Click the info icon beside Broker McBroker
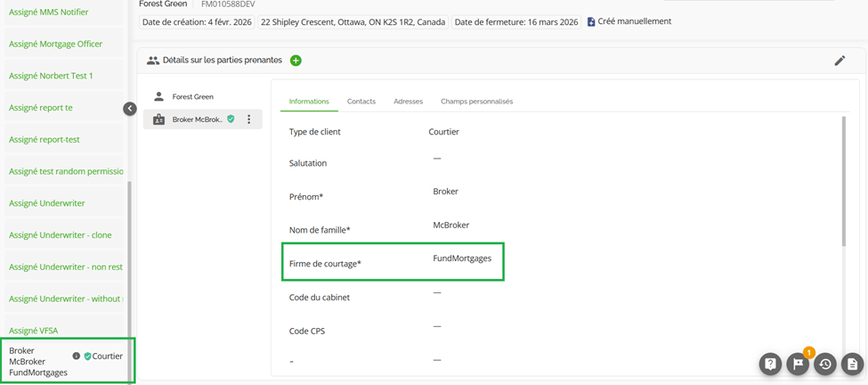The width and height of the screenshot is (868, 385). [x=77, y=356]
